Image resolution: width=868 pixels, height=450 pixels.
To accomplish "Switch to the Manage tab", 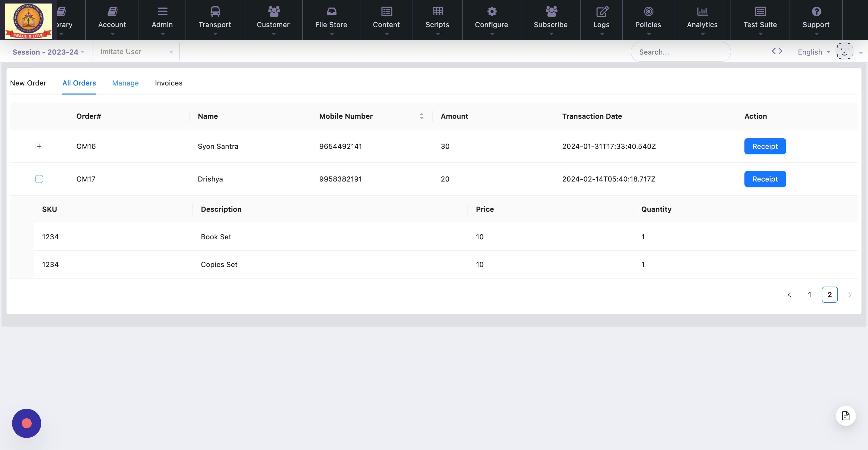I will [x=125, y=83].
